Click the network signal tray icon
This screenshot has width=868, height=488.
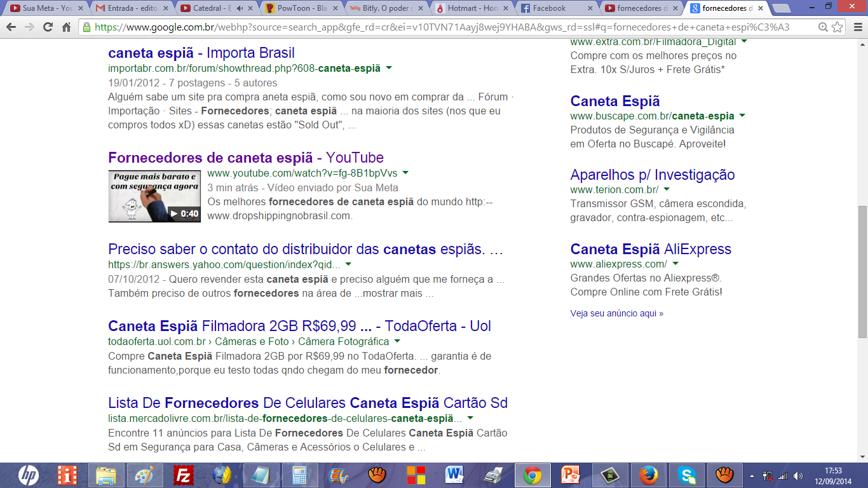[x=783, y=475]
